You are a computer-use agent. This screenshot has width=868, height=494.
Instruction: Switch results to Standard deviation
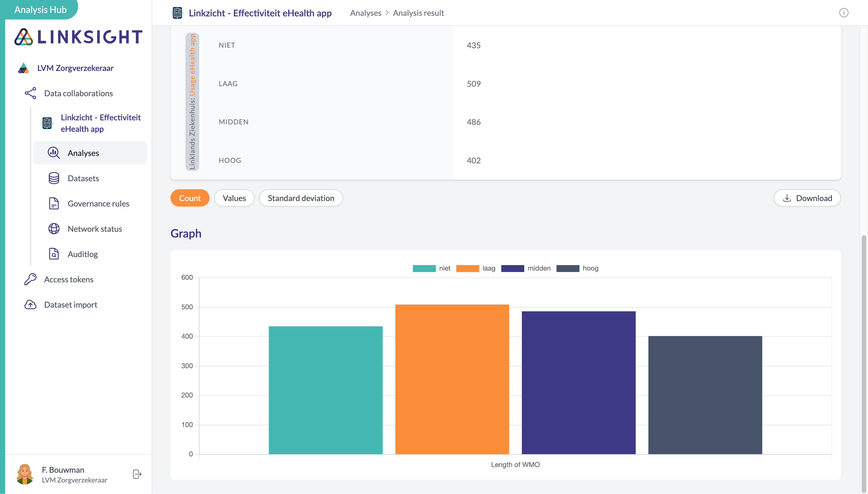tap(301, 198)
